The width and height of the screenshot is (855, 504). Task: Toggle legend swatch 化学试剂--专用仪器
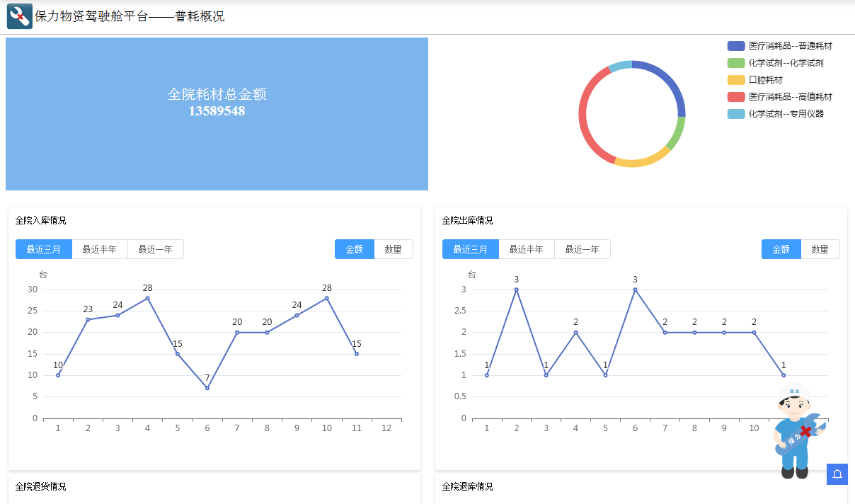pos(736,114)
